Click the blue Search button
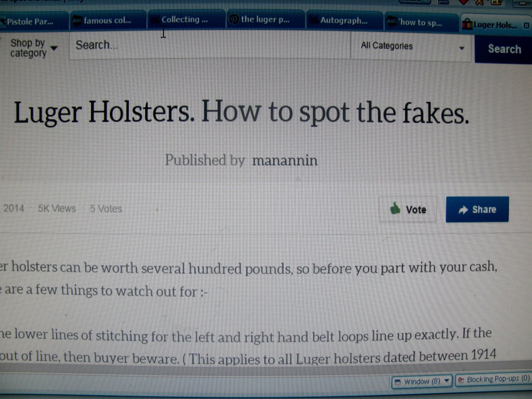This screenshot has height=399, width=532. tap(504, 49)
